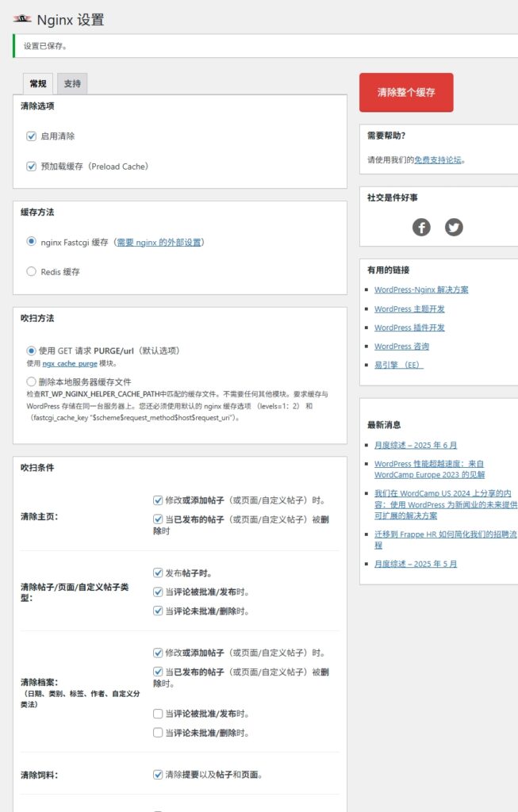The width and height of the screenshot is (518, 812).
Task: Uncheck 修改或添加帖子 under 清除主页
Action: pyautogui.click(x=158, y=500)
